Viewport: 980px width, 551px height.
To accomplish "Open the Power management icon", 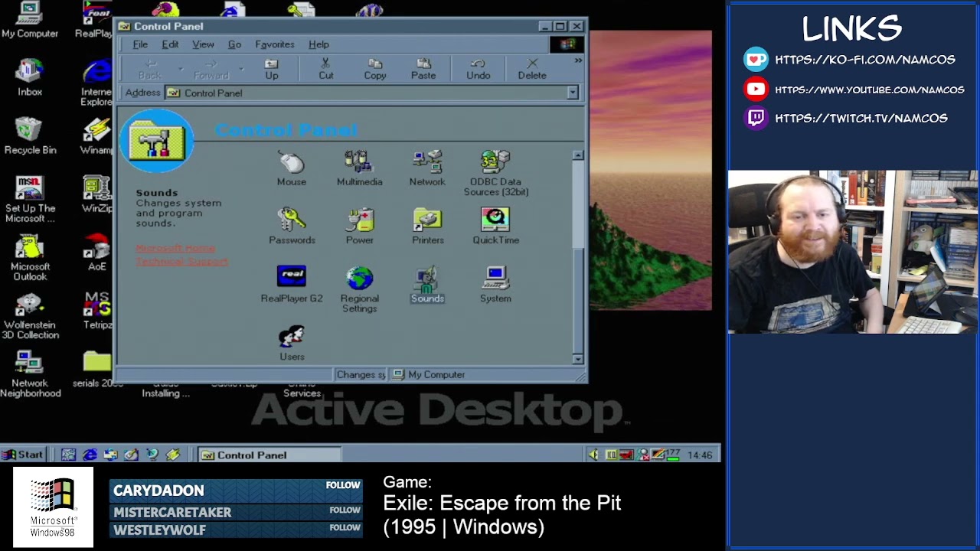I will [359, 227].
